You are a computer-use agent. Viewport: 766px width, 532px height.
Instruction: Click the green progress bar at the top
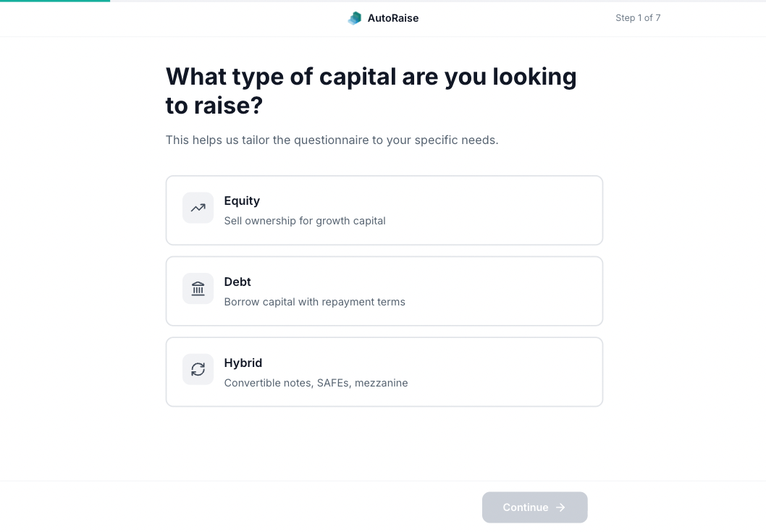point(54,1)
